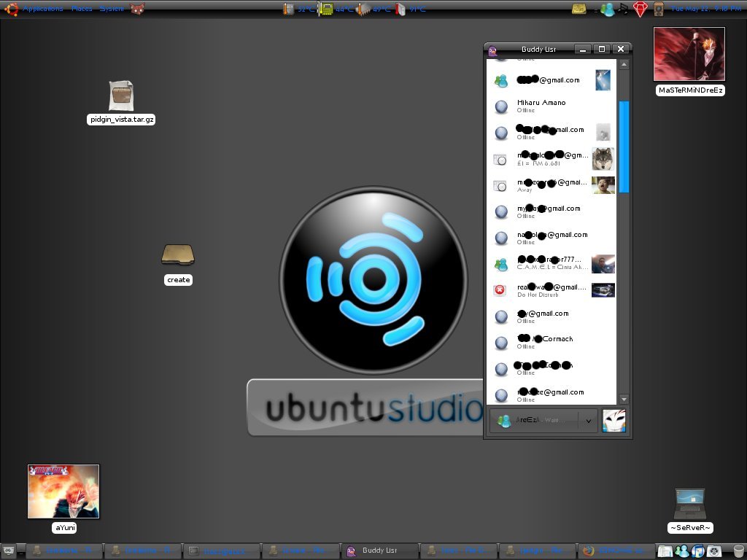Click the offline icon beside Hikaru Amano
747x560 pixels.
click(x=501, y=106)
